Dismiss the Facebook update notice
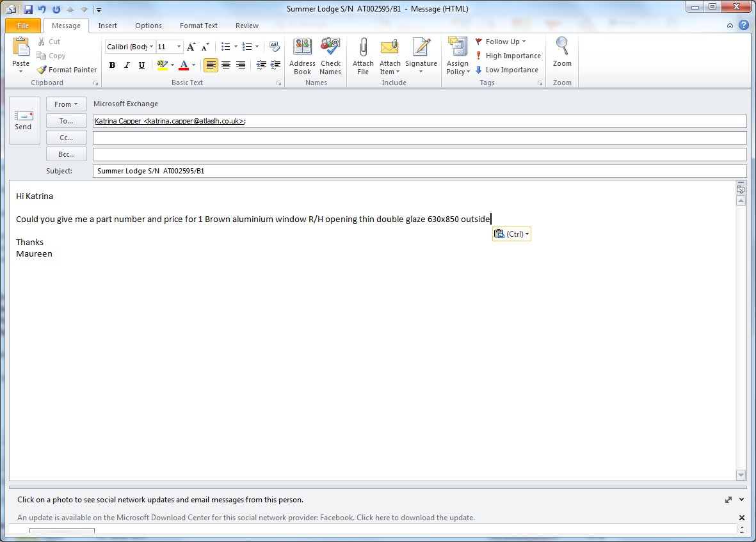 coord(741,518)
